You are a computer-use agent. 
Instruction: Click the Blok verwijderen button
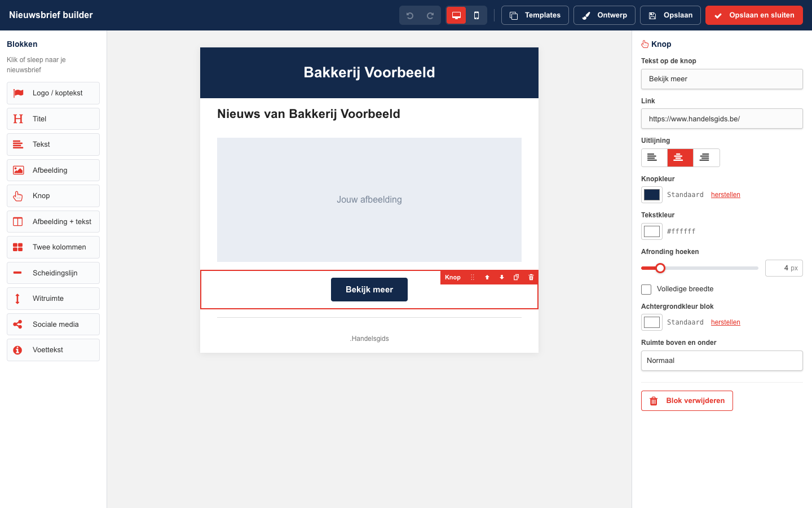(687, 401)
